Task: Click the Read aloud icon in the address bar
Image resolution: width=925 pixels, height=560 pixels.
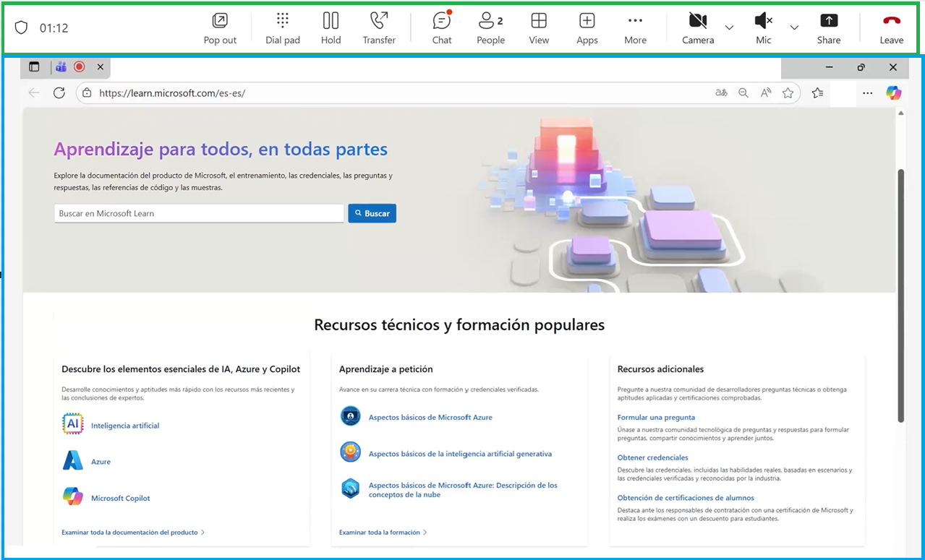Action: 765,92
